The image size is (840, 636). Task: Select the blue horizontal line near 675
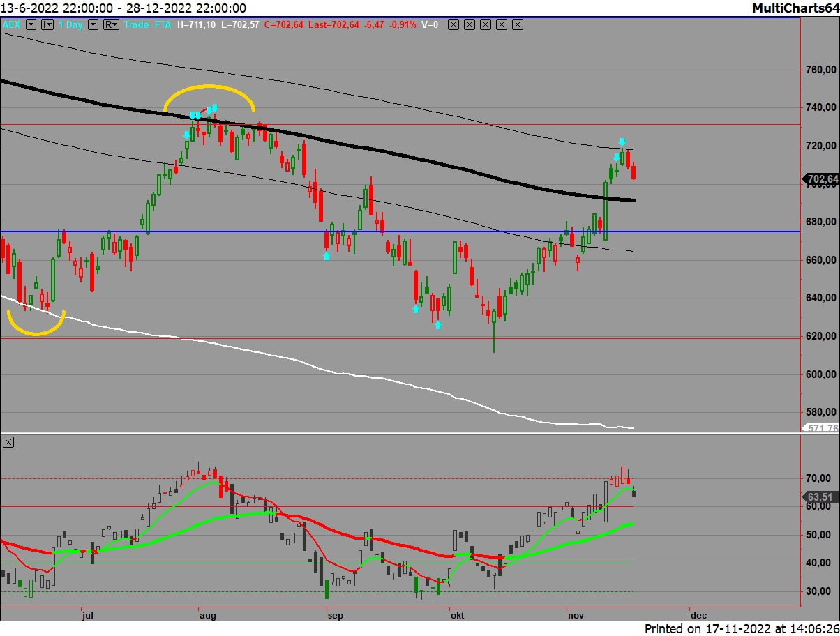(x=419, y=232)
